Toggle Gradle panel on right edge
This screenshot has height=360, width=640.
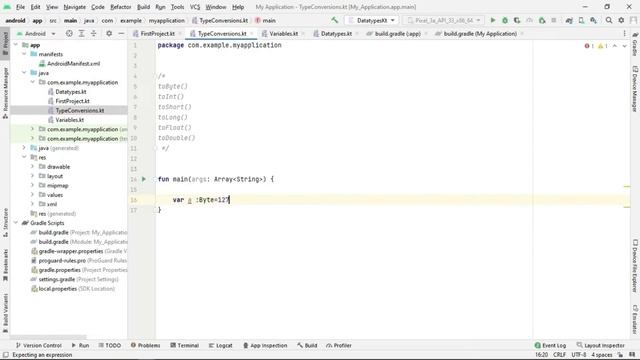pyautogui.click(x=635, y=44)
